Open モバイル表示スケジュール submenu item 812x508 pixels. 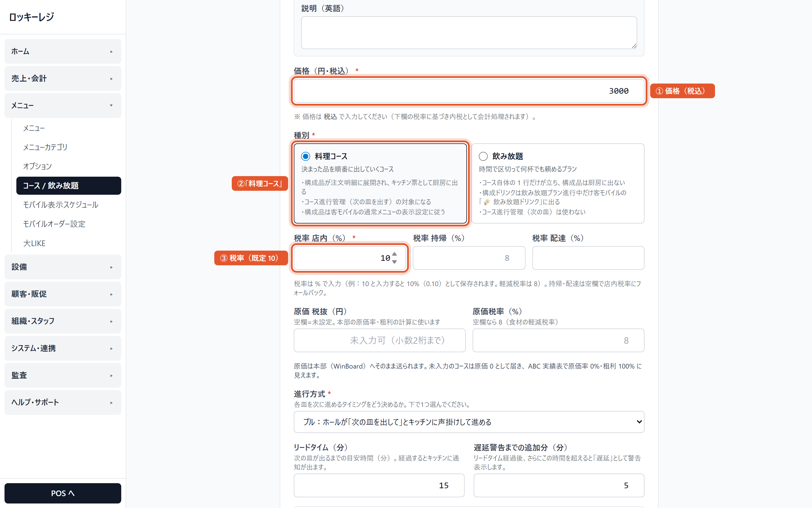click(x=69, y=205)
